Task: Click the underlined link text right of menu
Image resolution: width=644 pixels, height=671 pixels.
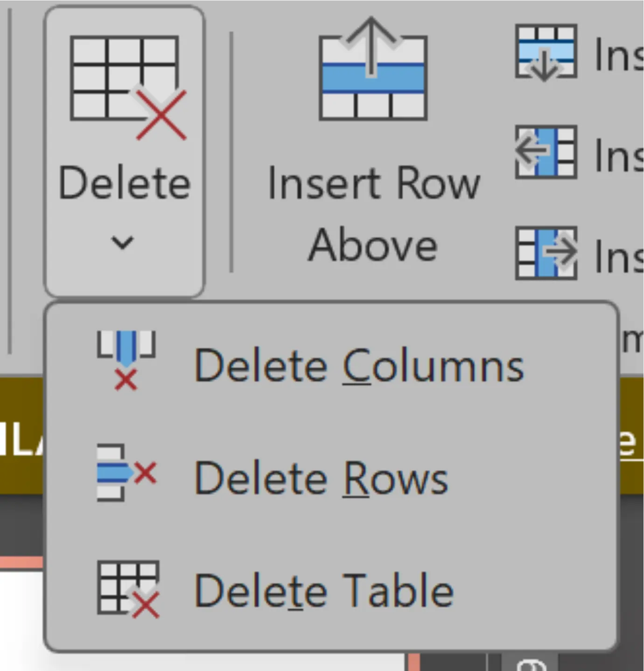Action: point(630,442)
